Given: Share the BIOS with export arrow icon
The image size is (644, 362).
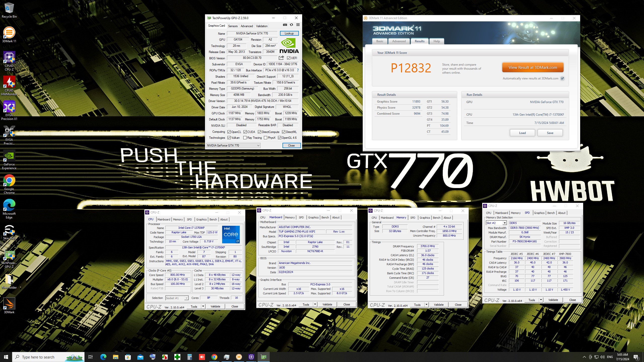Looking at the screenshot, I should [x=281, y=58].
